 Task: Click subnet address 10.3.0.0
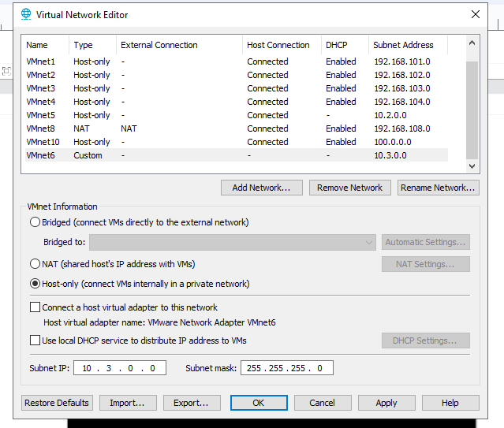point(390,155)
